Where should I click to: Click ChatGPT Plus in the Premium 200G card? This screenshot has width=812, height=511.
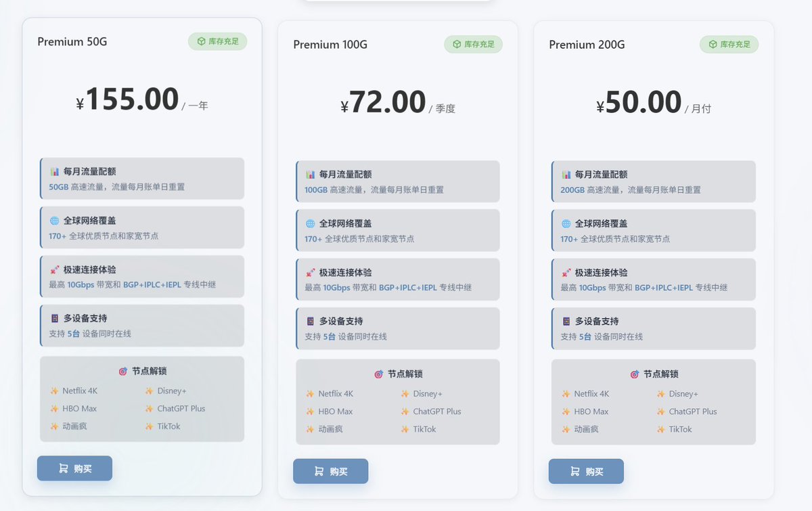click(693, 412)
